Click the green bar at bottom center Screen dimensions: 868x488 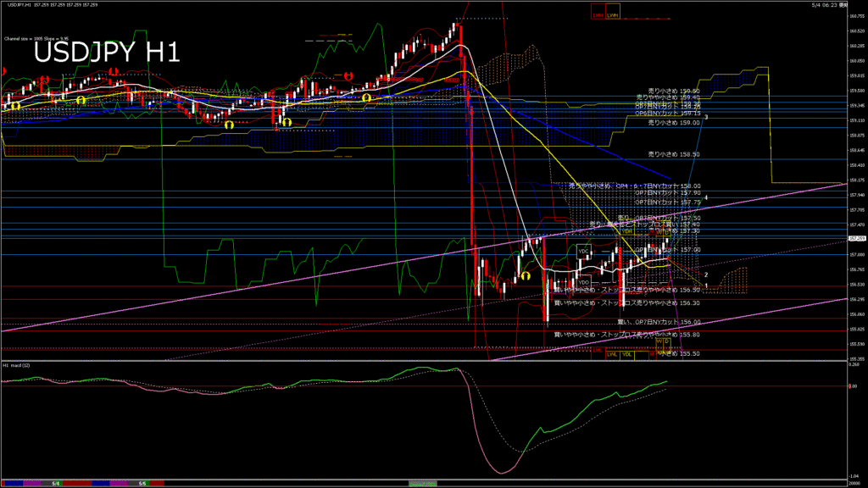(x=422, y=484)
